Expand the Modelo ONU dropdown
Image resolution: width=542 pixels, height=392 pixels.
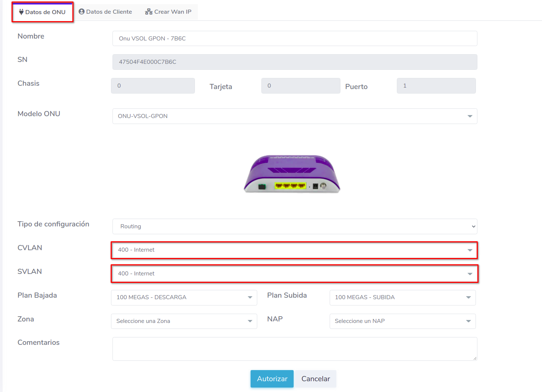click(294, 116)
